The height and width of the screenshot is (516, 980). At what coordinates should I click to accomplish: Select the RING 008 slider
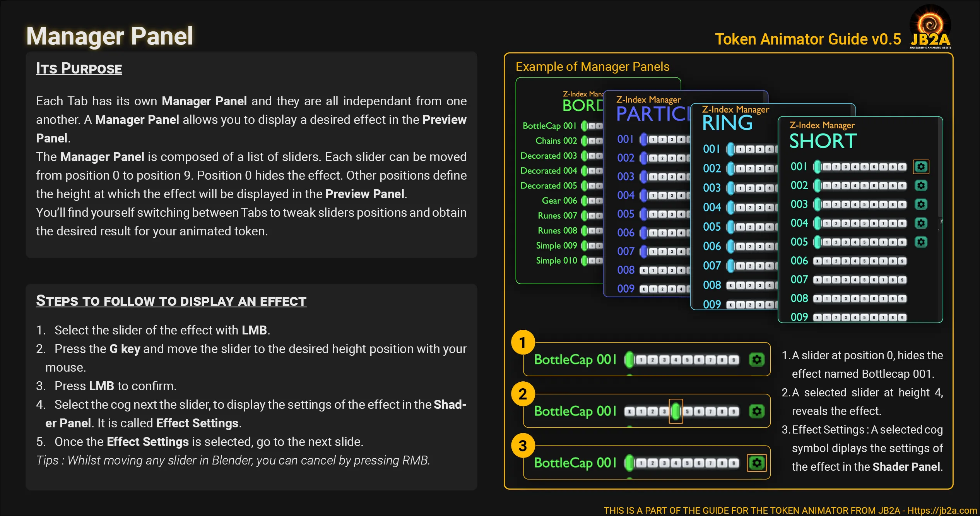coord(751,286)
